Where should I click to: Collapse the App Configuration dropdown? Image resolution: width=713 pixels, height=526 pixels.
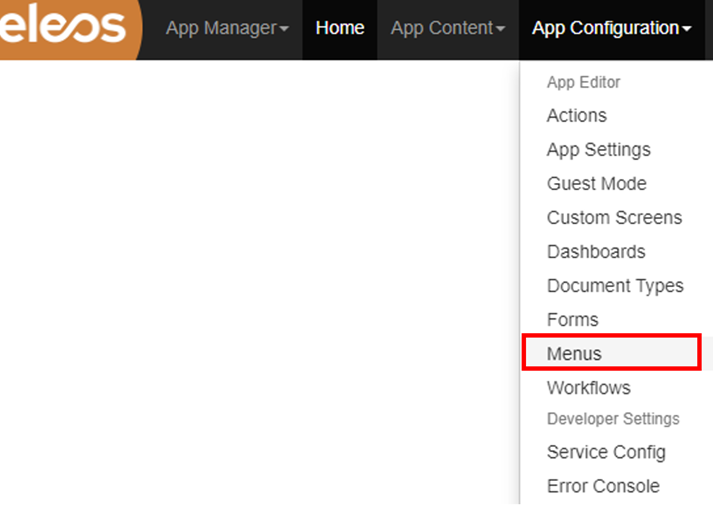[x=612, y=28]
